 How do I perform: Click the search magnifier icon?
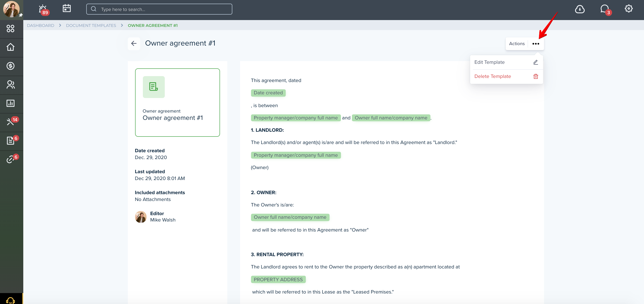coord(94,9)
